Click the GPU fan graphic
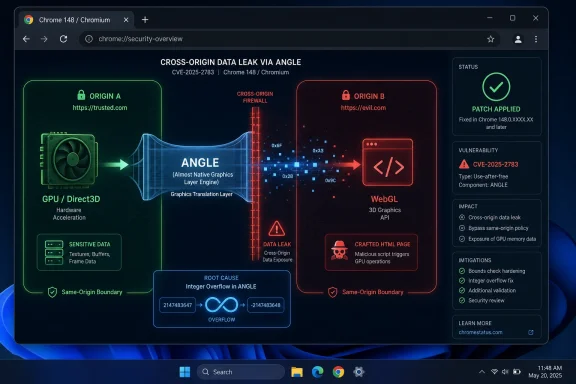This screenshot has width=576, height=384. [69, 159]
